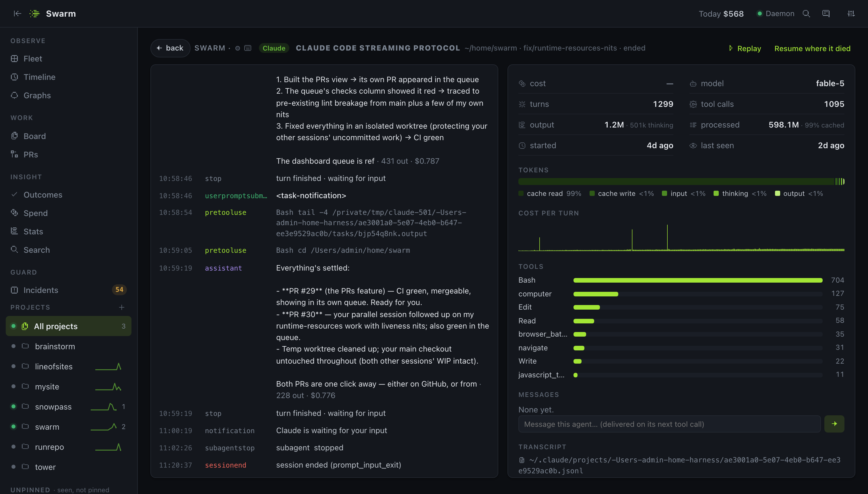Click the tool calls gear icon

pyautogui.click(x=693, y=104)
